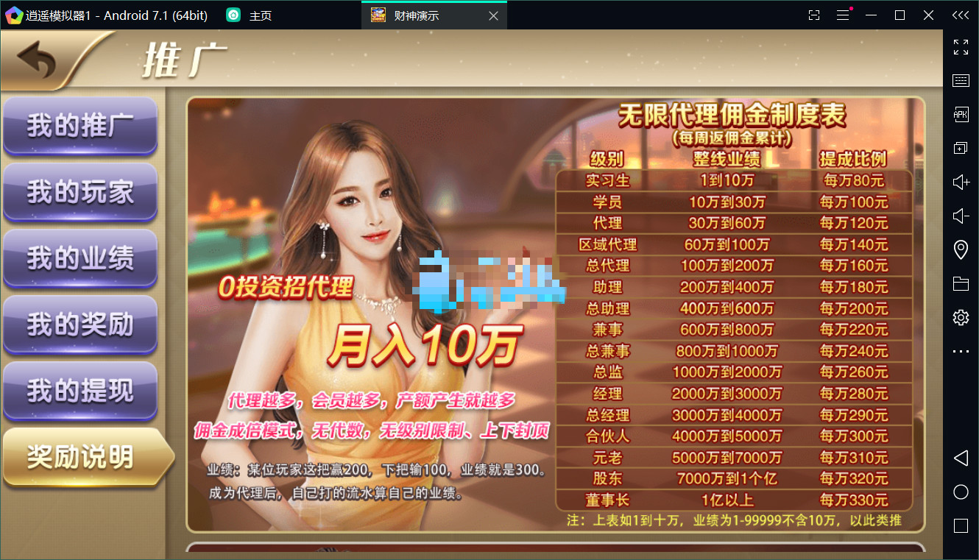Open the emulator settings gear
The width and height of the screenshot is (979, 560).
[961, 317]
